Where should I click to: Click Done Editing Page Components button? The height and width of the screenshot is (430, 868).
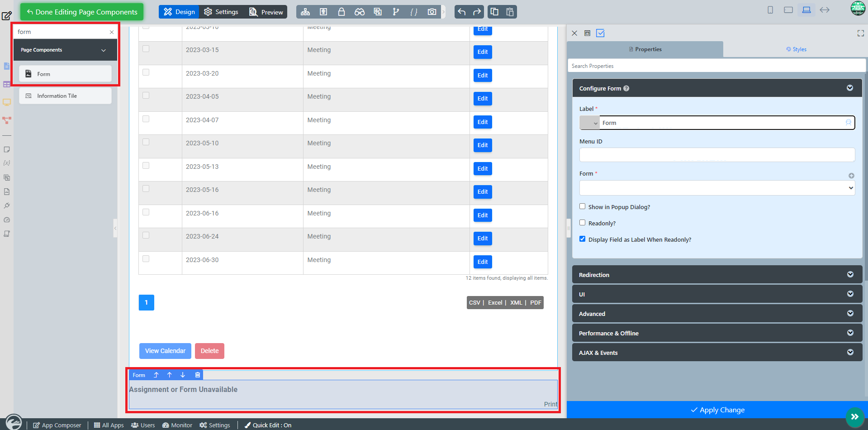point(82,12)
